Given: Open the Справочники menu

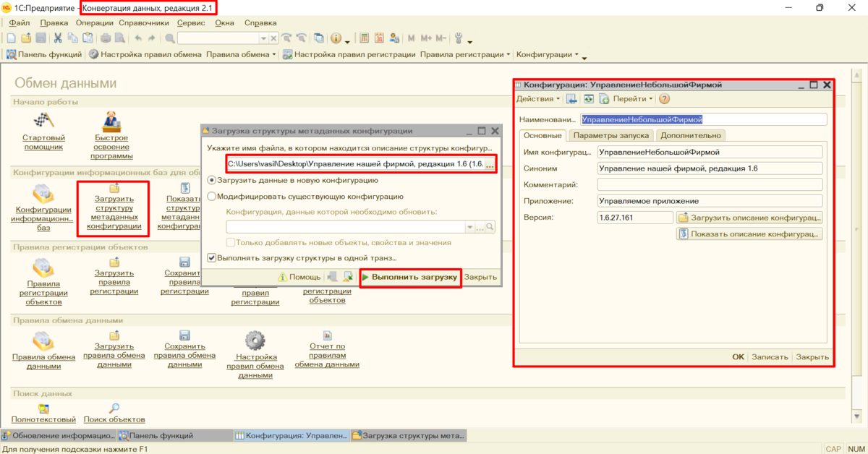Looking at the screenshot, I should (144, 22).
